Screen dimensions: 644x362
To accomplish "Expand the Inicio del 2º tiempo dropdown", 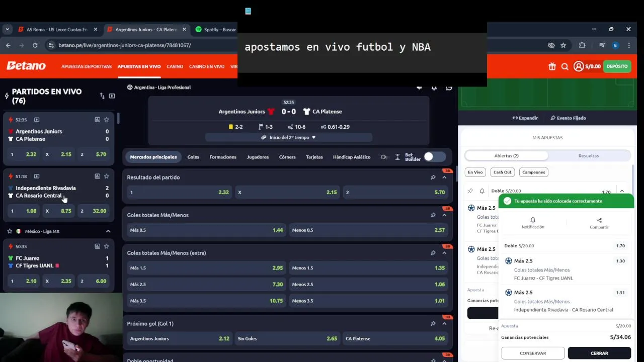I will coord(289,137).
